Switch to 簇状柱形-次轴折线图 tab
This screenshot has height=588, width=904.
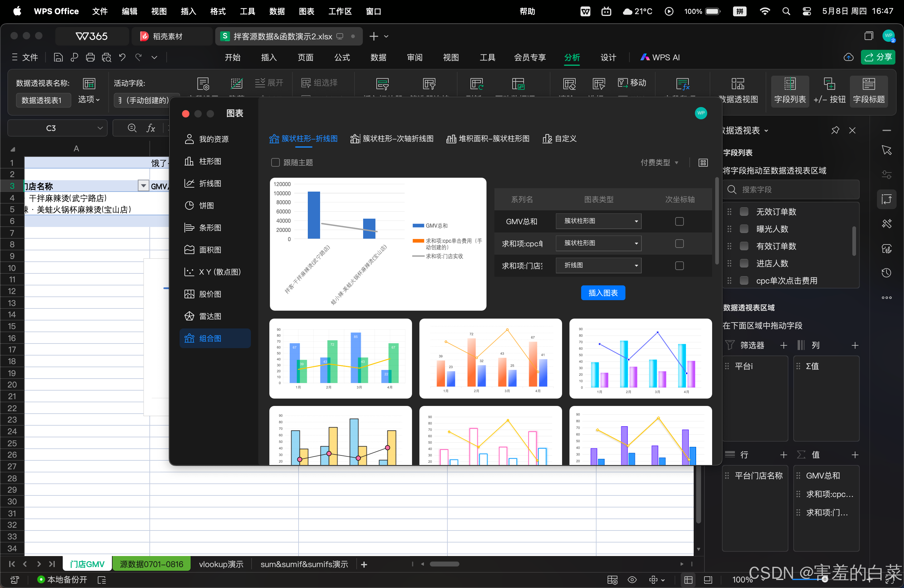pyautogui.click(x=392, y=139)
